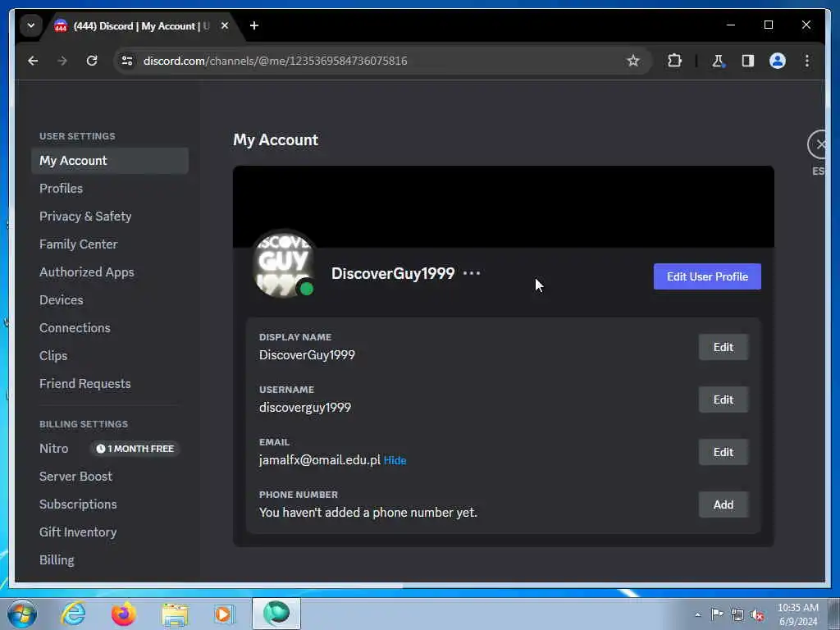Edit the email address
This screenshot has height=630, width=840.
(x=724, y=452)
